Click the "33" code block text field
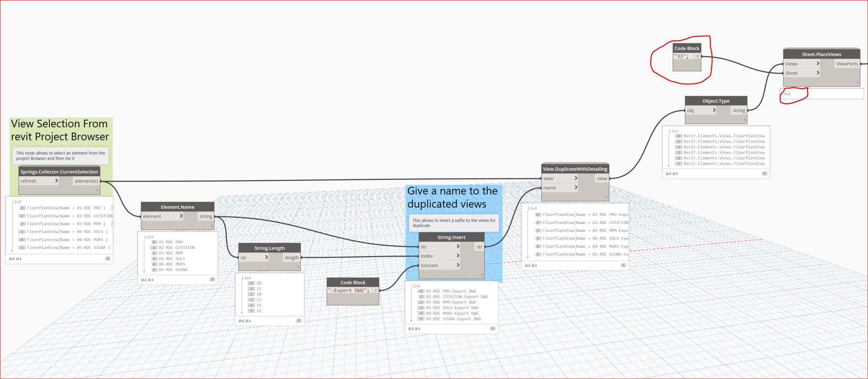The height and width of the screenshot is (379, 868). pyautogui.click(x=683, y=56)
